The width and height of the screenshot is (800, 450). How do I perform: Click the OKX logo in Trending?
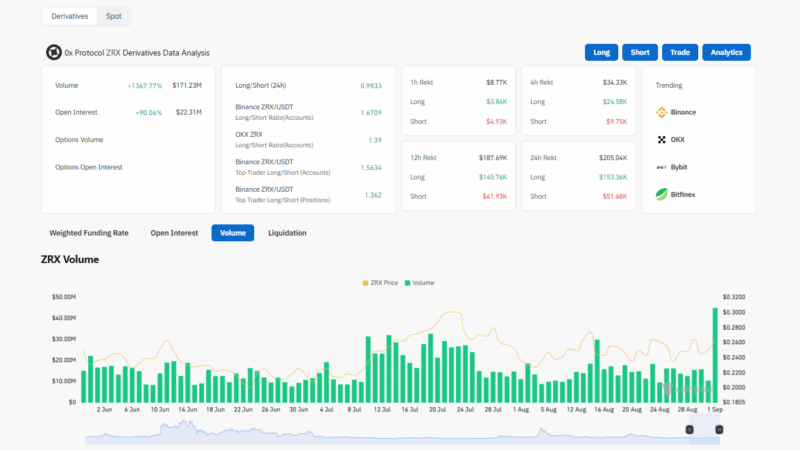pyautogui.click(x=662, y=139)
